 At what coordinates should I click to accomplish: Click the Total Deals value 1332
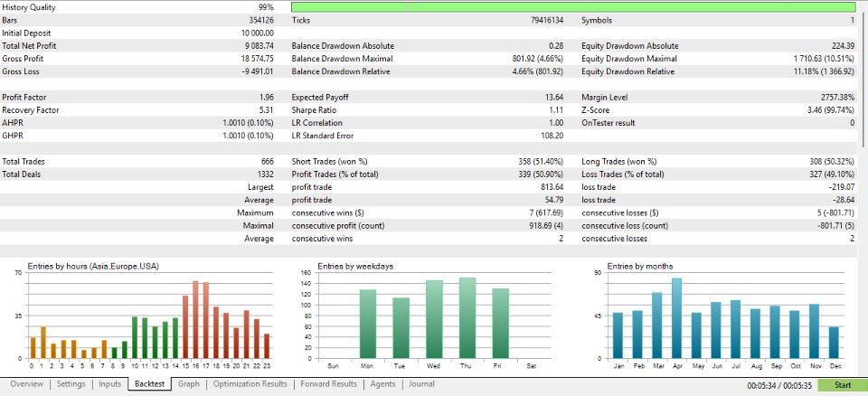[x=265, y=174]
